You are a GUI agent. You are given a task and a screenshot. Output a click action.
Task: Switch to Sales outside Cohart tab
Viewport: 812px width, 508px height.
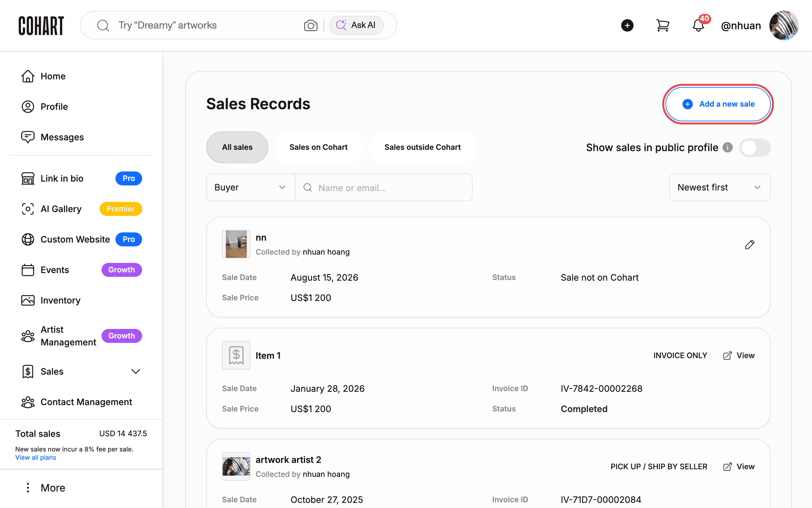pyautogui.click(x=422, y=147)
